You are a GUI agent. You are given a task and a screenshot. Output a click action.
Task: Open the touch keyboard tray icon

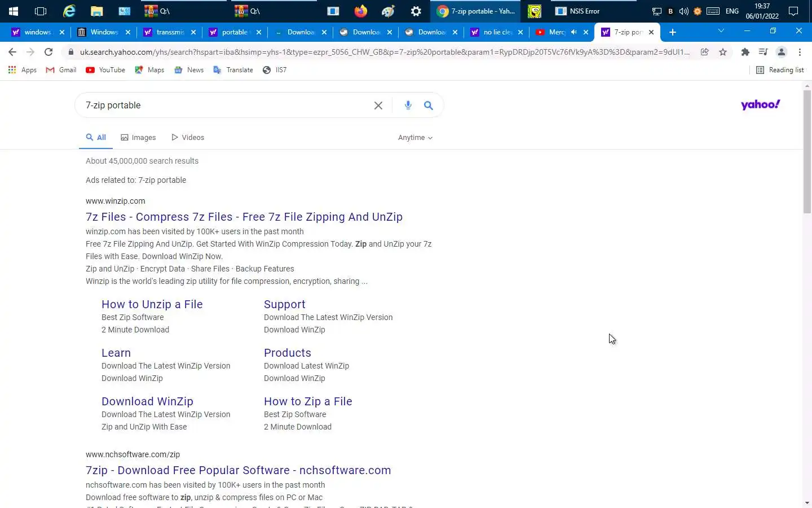click(x=713, y=11)
